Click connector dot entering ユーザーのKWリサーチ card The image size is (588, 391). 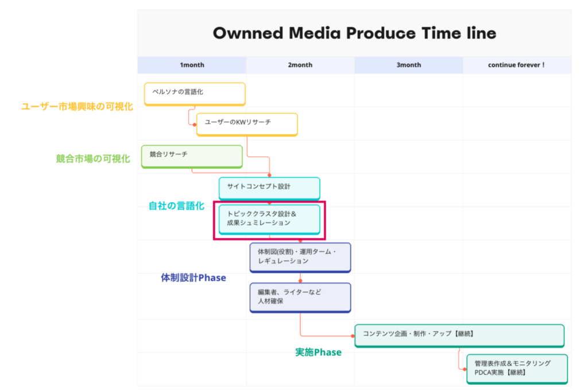[x=195, y=125]
